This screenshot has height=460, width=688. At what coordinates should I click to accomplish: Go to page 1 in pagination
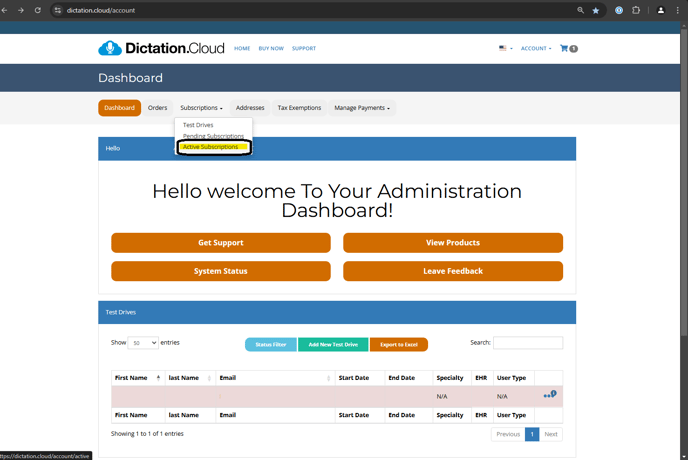tap(532, 434)
